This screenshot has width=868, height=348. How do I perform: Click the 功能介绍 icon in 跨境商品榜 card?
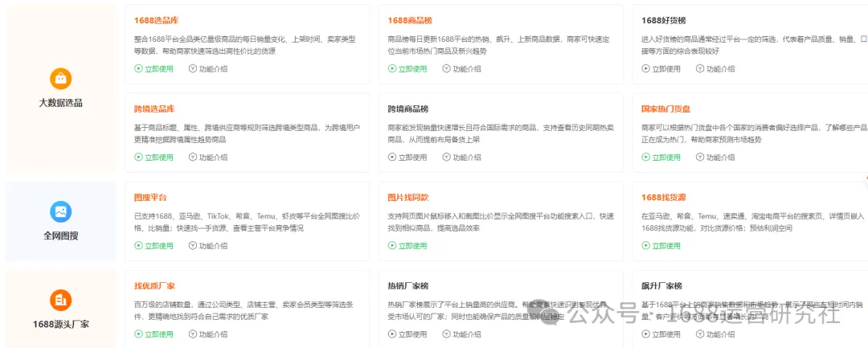click(x=446, y=158)
